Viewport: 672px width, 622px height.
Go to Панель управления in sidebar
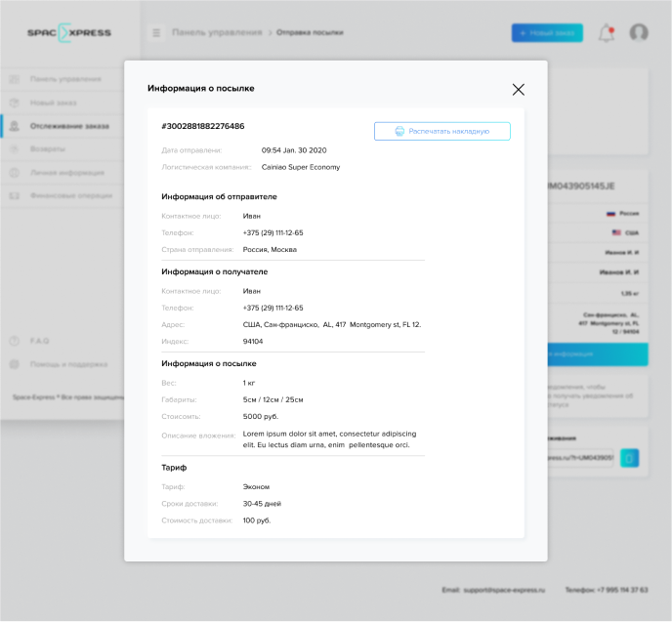point(64,79)
